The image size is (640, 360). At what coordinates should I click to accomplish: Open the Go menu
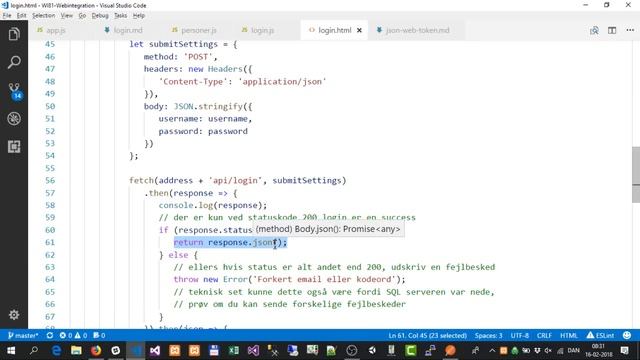tap(82, 16)
